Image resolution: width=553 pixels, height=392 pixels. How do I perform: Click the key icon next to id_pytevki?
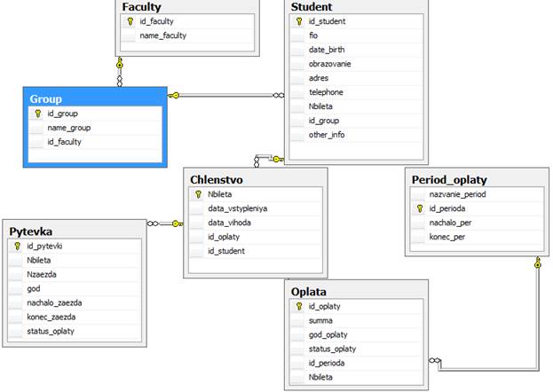[x=17, y=247]
